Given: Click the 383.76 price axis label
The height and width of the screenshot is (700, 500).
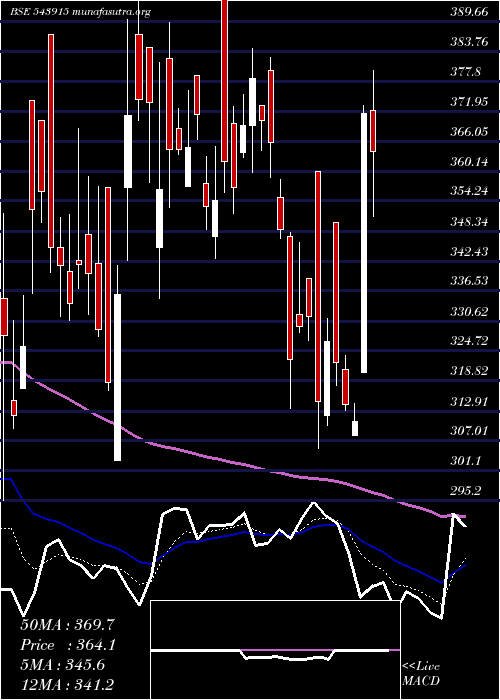Looking at the screenshot, I should click(469, 42).
